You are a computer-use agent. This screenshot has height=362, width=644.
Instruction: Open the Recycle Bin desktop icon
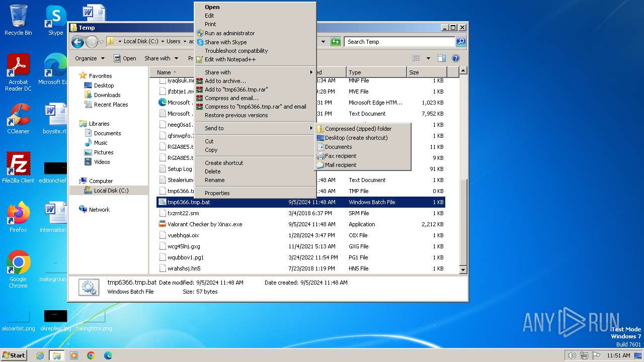[18, 20]
